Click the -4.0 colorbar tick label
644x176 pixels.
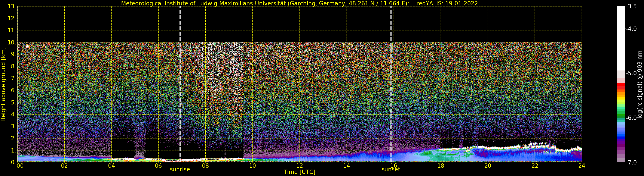631,29
